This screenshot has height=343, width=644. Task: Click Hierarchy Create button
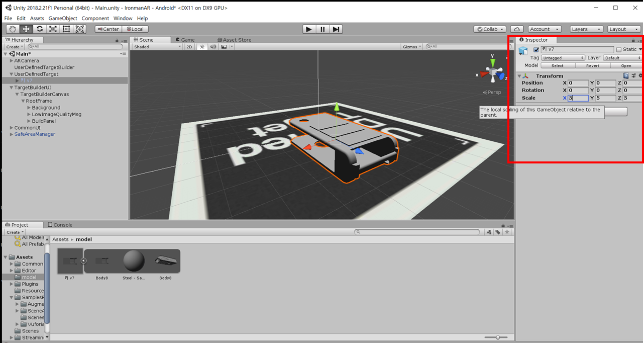point(15,47)
